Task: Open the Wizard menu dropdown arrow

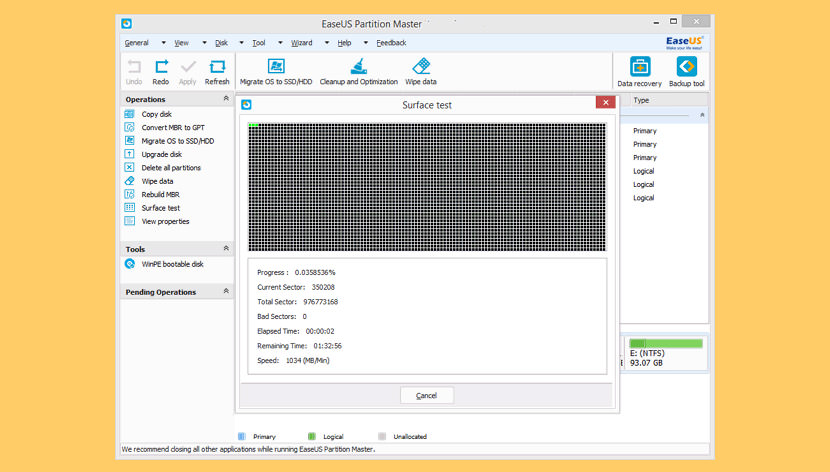Action: coord(327,43)
